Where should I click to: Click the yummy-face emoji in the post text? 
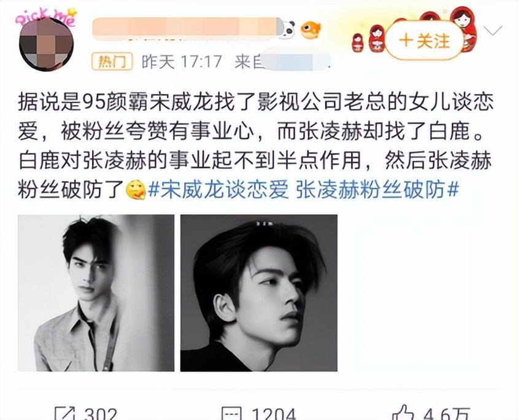pos(136,189)
